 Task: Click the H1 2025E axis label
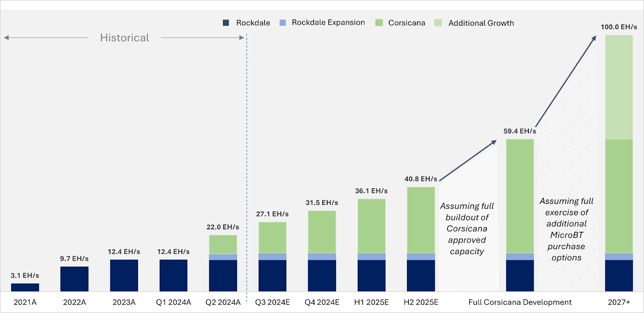coord(372,302)
